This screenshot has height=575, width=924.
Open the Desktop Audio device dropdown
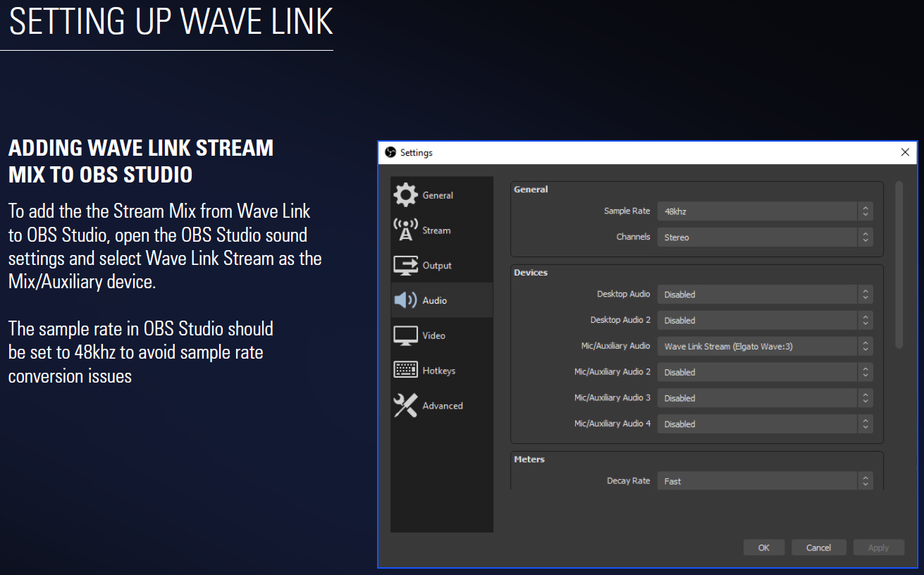pos(765,295)
